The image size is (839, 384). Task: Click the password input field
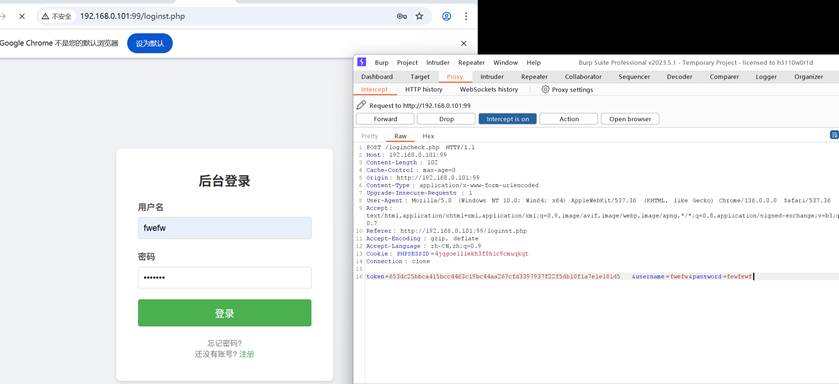(x=225, y=278)
